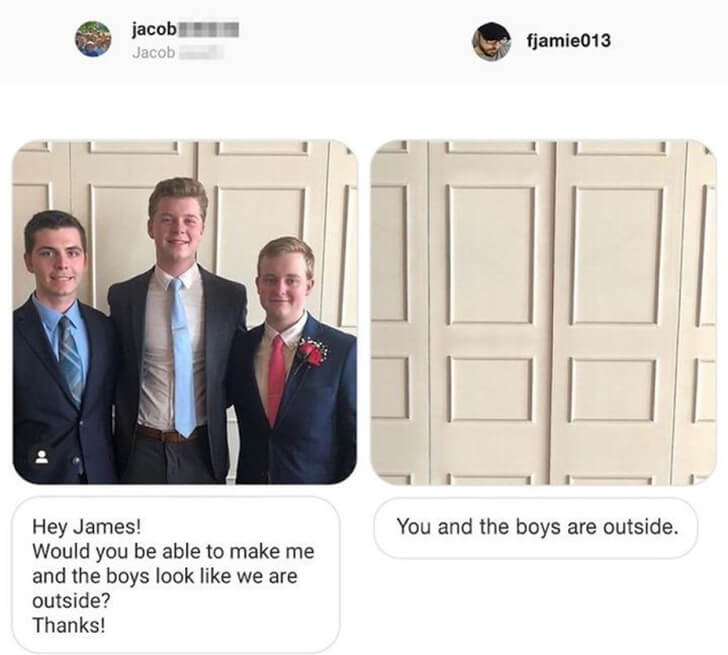The width and height of the screenshot is (728, 655).
Task: Click the "Thanks!" line in the message
Action: coord(69,625)
